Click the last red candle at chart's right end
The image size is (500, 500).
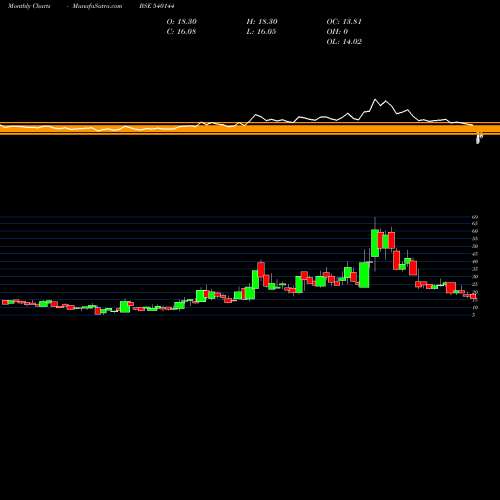(x=473, y=296)
